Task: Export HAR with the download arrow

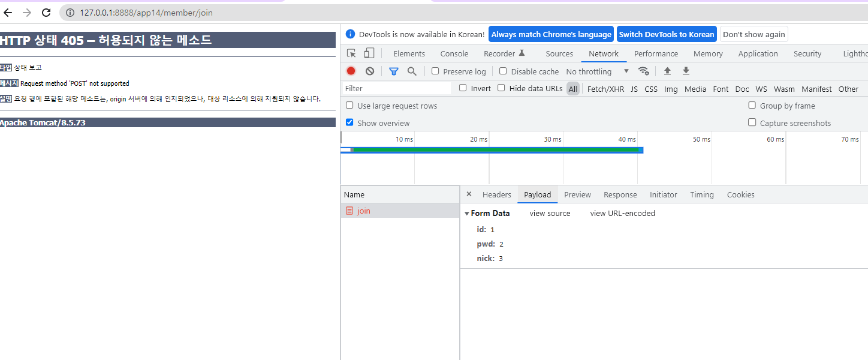Action: pos(686,71)
